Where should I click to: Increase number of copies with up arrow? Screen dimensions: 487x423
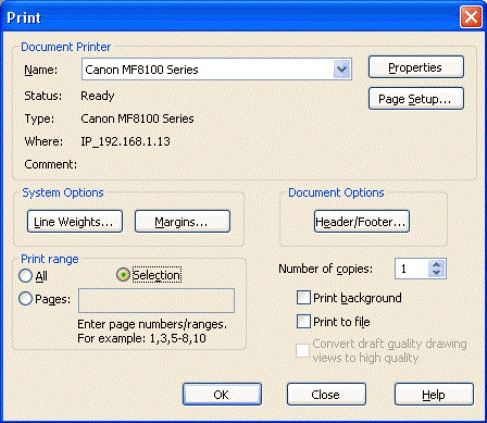click(x=437, y=265)
